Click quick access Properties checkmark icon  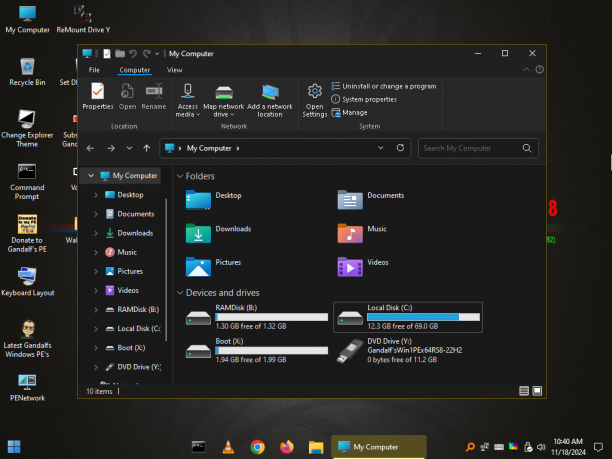[x=107, y=54]
